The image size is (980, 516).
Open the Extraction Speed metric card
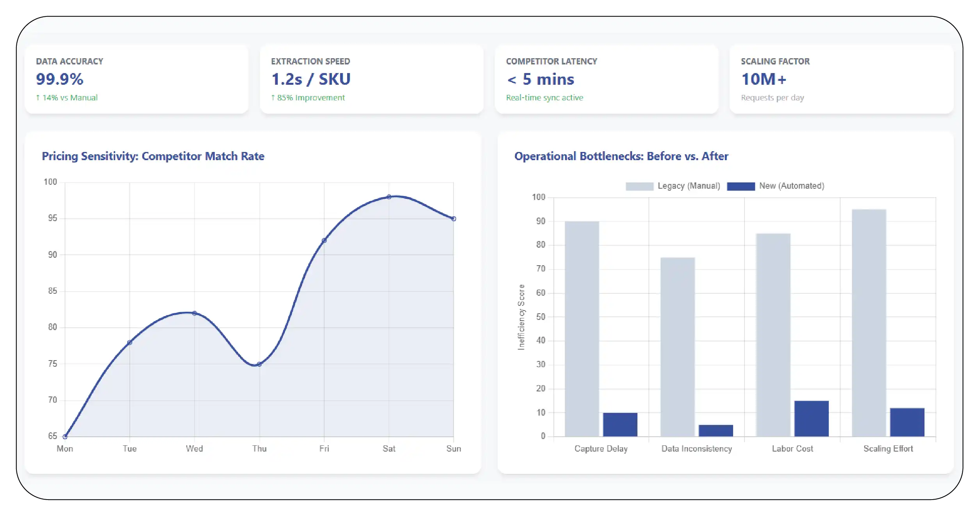coord(371,79)
